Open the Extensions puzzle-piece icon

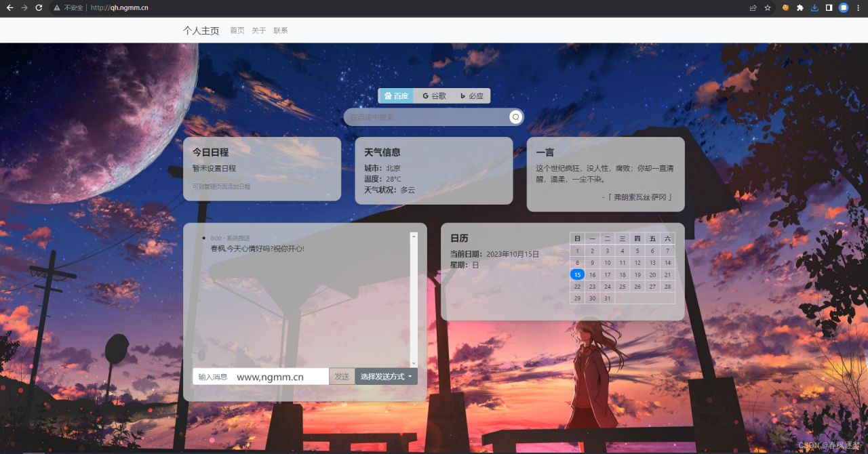800,8
